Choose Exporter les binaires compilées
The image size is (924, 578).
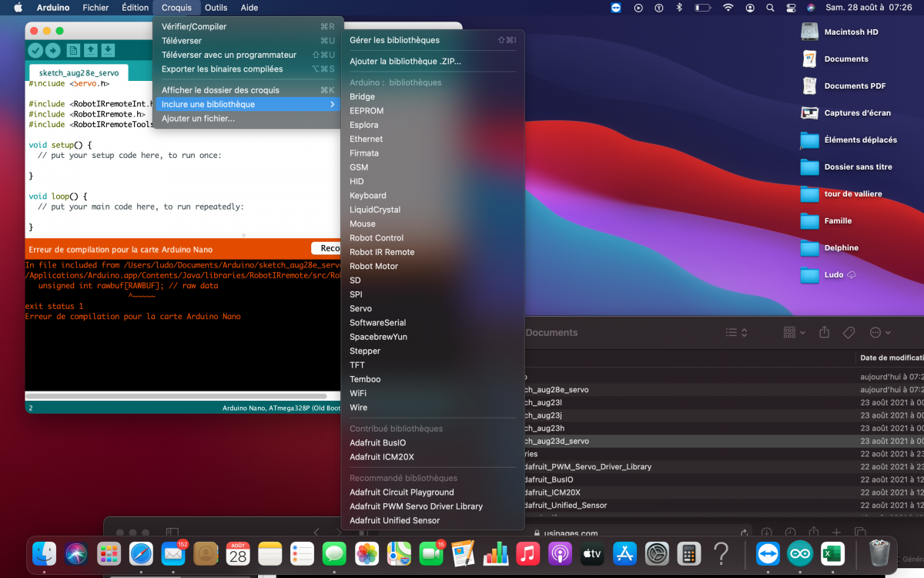point(248,69)
